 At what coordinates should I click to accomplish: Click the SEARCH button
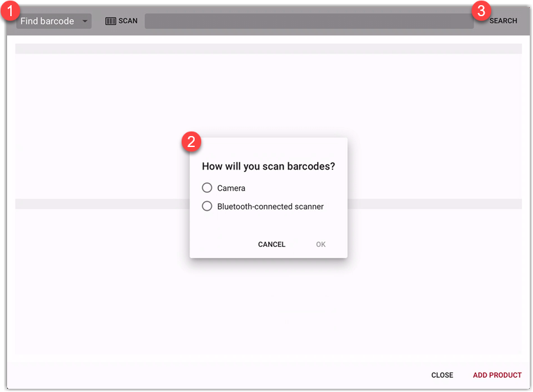[503, 21]
